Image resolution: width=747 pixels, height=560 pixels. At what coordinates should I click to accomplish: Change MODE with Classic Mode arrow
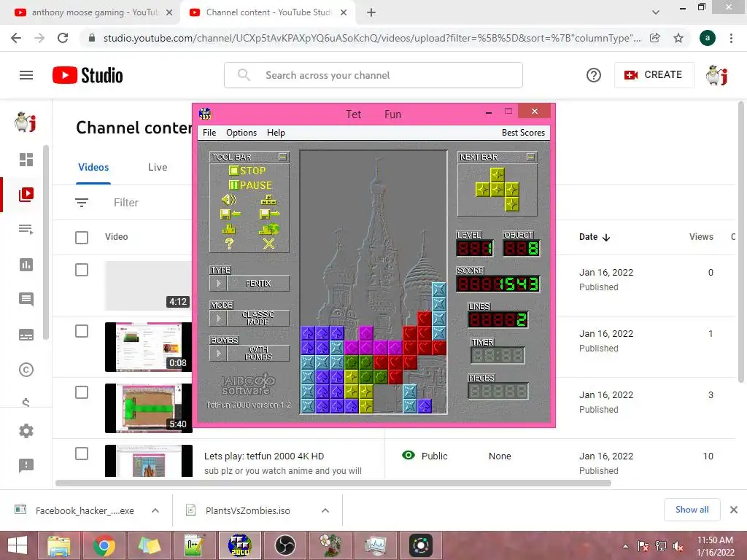coord(219,318)
